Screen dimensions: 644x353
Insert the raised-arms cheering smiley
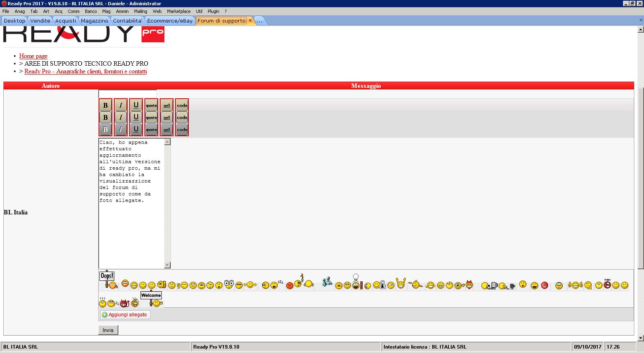400,283
